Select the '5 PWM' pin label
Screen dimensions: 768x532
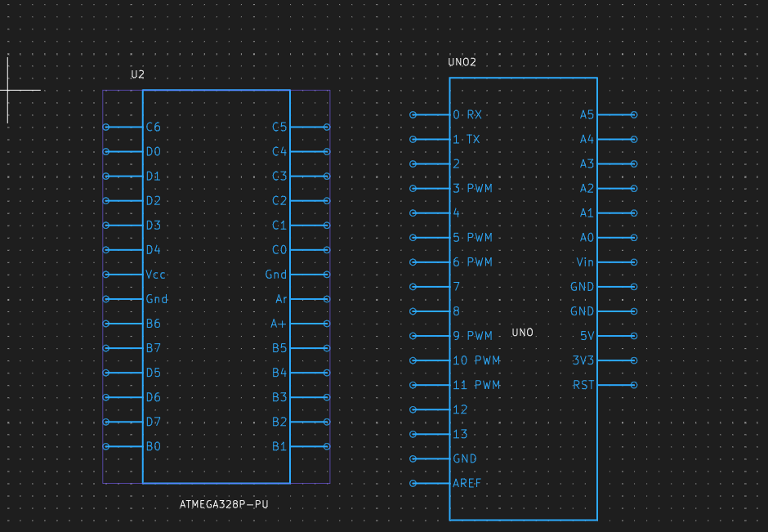click(473, 238)
